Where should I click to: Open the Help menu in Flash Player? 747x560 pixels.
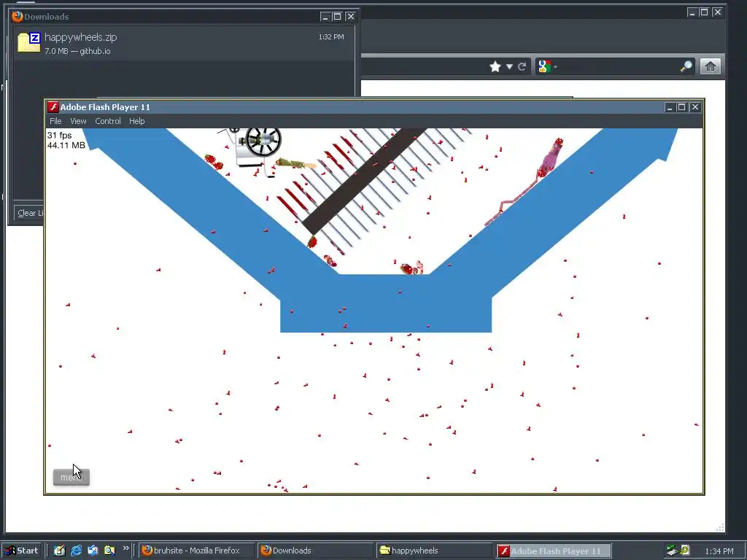pyautogui.click(x=136, y=121)
